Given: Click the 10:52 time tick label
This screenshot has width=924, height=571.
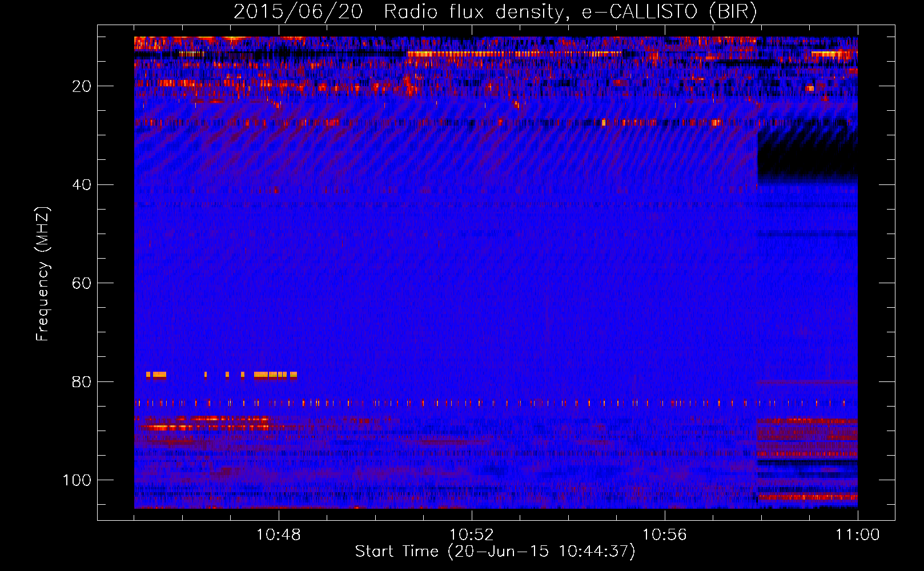Looking at the screenshot, I should click(x=471, y=535).
